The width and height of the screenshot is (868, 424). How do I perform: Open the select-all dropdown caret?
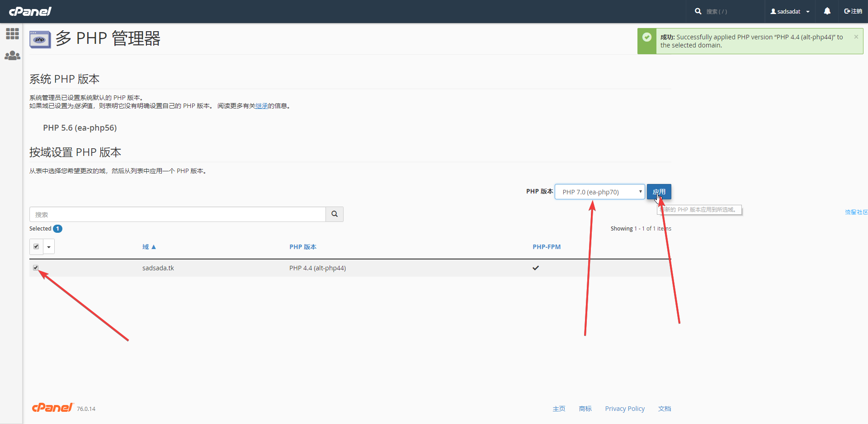(49, 247)
